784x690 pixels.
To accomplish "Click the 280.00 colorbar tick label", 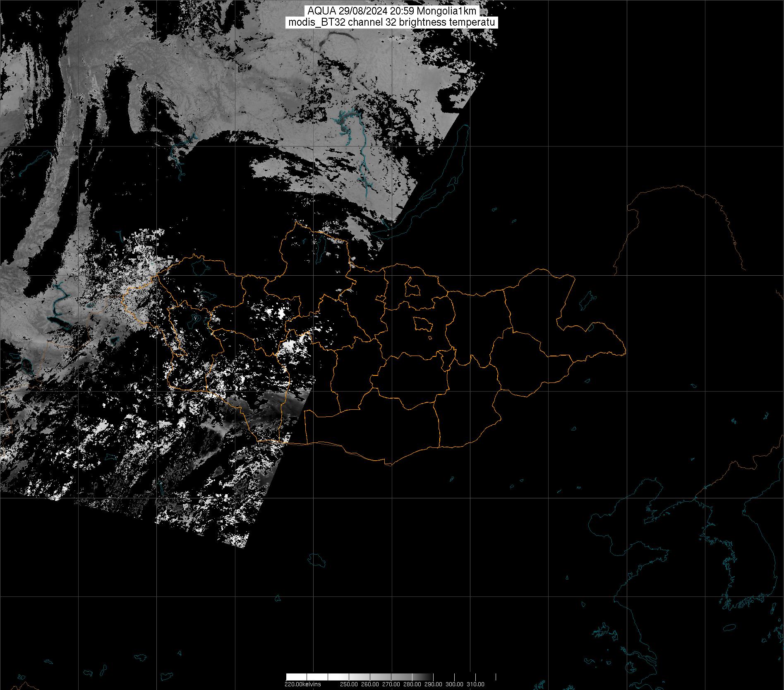I will point(412,684).
